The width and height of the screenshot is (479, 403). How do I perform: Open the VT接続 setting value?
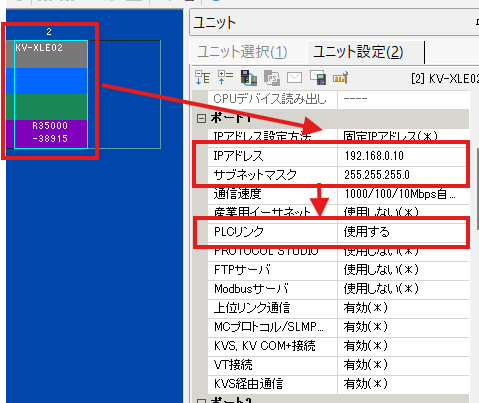coord(366,364)
